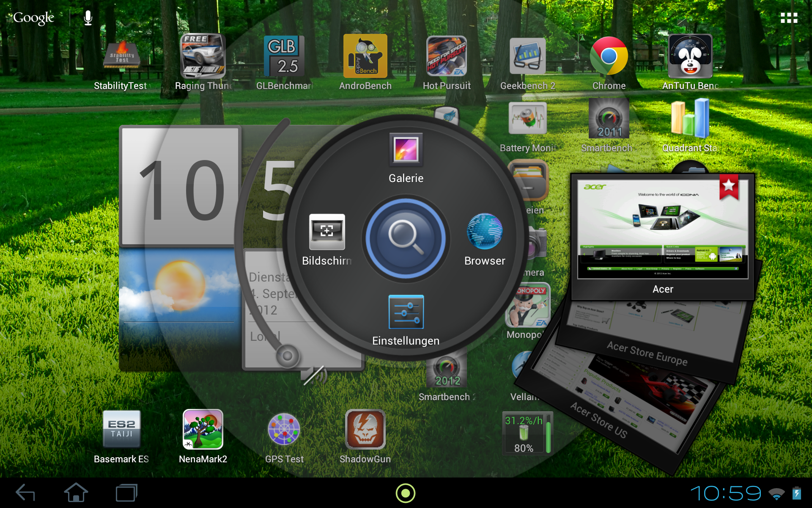812x508 pixels.
Task: Open the NenaMark2 benchmark
Action: coord(203,430)
